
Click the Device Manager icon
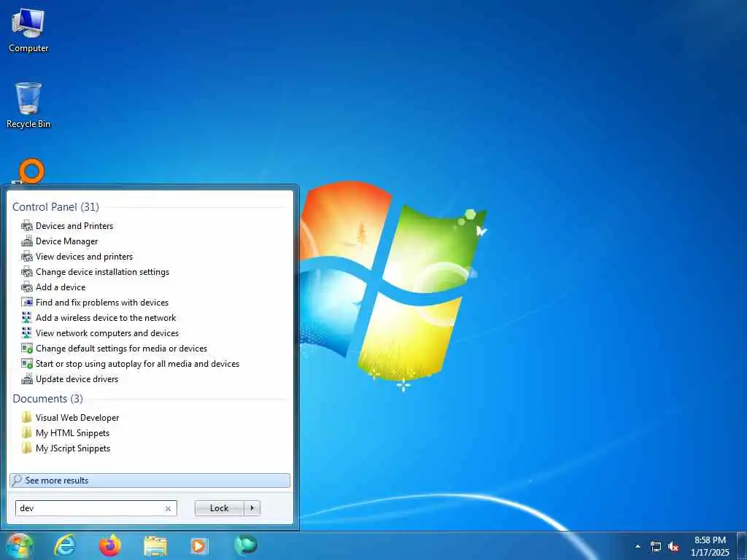(x=27, y=241)
